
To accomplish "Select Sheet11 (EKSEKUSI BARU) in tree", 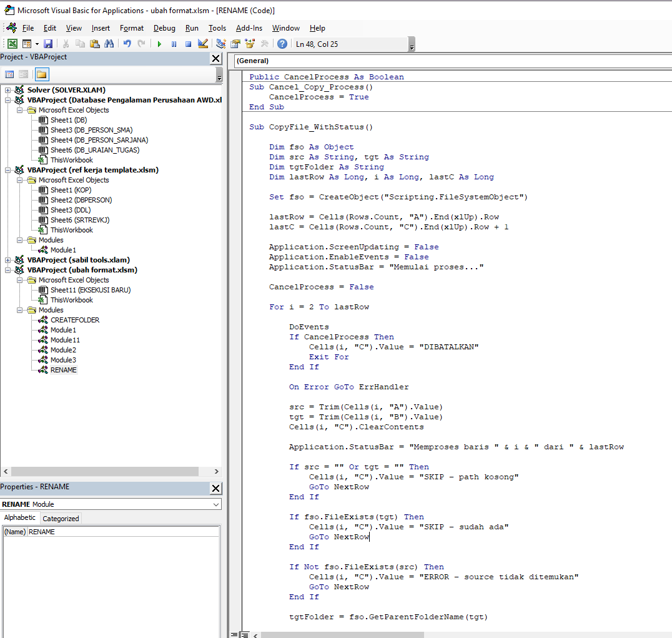I will [x=91, y=290].
